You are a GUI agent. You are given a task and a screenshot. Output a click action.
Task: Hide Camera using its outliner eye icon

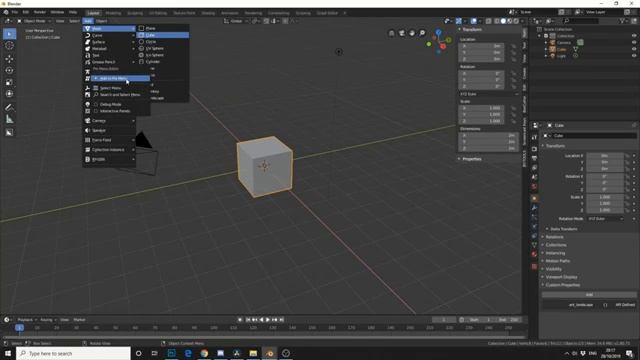[x=634, y=42]
